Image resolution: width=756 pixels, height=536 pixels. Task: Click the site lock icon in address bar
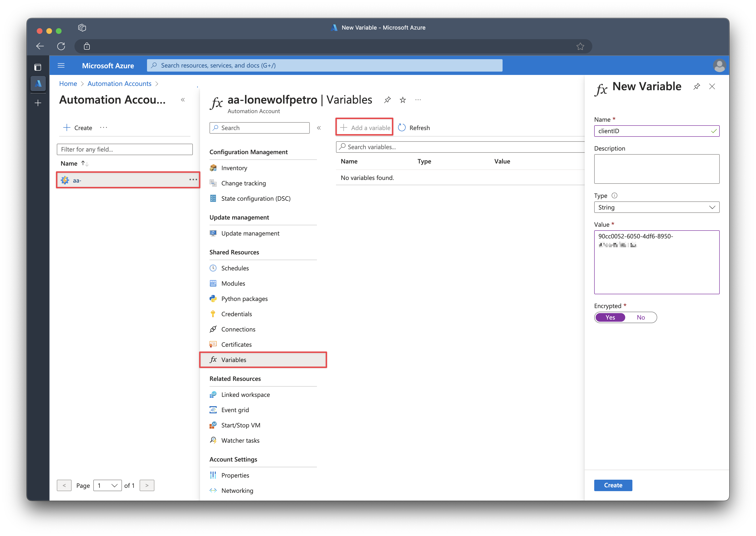pyautogui.click(x=87, y=46)
